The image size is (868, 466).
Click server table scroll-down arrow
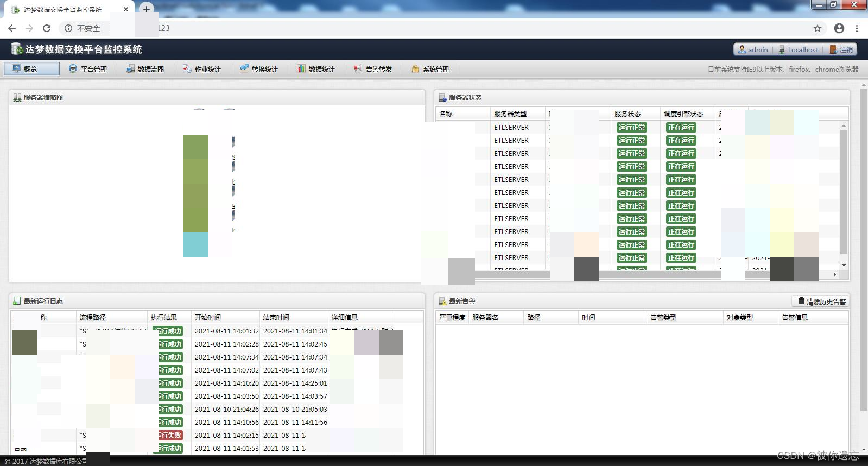coord(844,265)
